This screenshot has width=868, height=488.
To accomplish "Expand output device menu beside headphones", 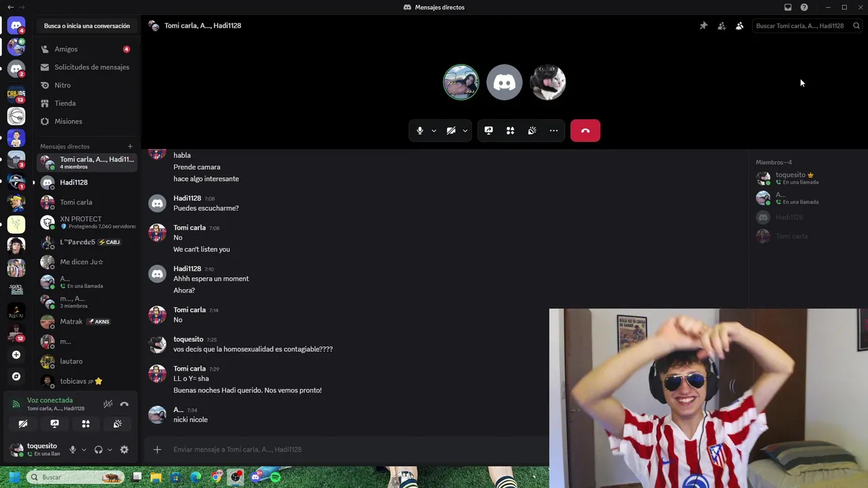I will click(110, 449).
